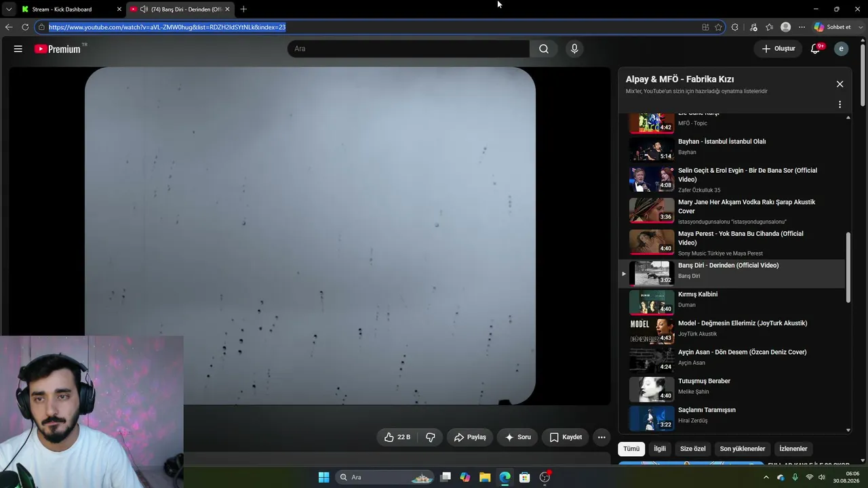The image size is (868, 488).
Task: Open a new browser tab
Action: pyautogui.click(x=243, y=9)
